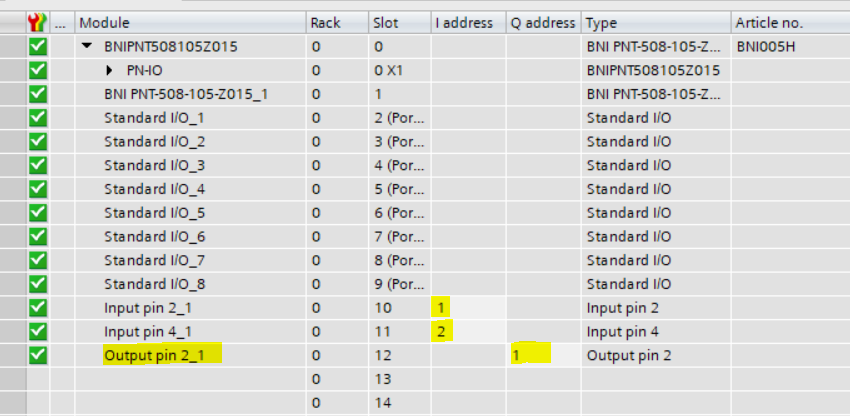The width and height of the screenshot is (850, 416).
Task: Click green check next to Standard I/O_5
Action: click(39, 212)
